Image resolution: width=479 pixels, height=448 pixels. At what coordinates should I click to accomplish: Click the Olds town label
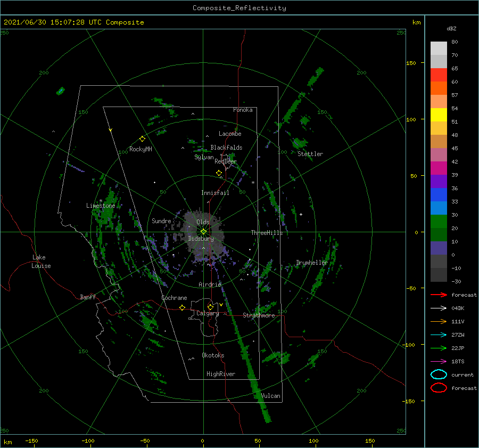(203, 222)
